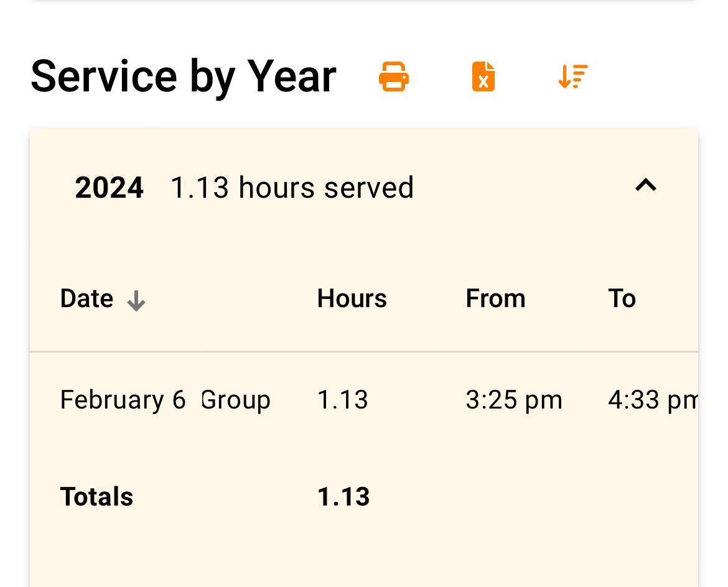The image size is (728, 587).
Task: Click the 2024 year label
Action: 109,188
